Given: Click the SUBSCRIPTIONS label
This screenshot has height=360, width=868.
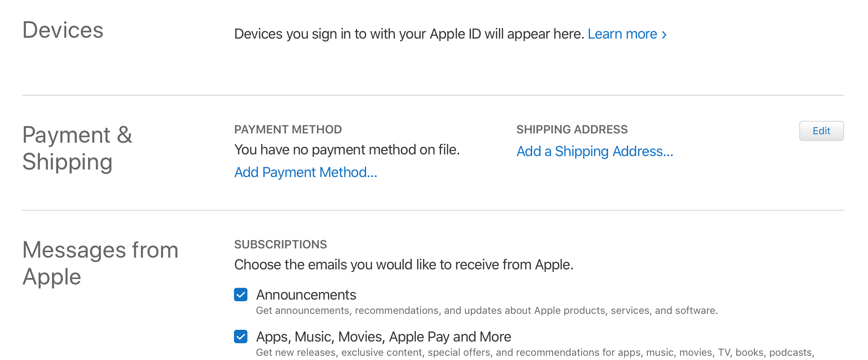Looking at the screenshot, I should coord(281,244).
